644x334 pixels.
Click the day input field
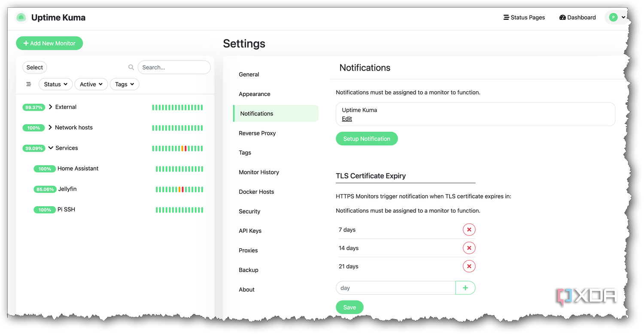pyautogui.click(x=395, y=288)
